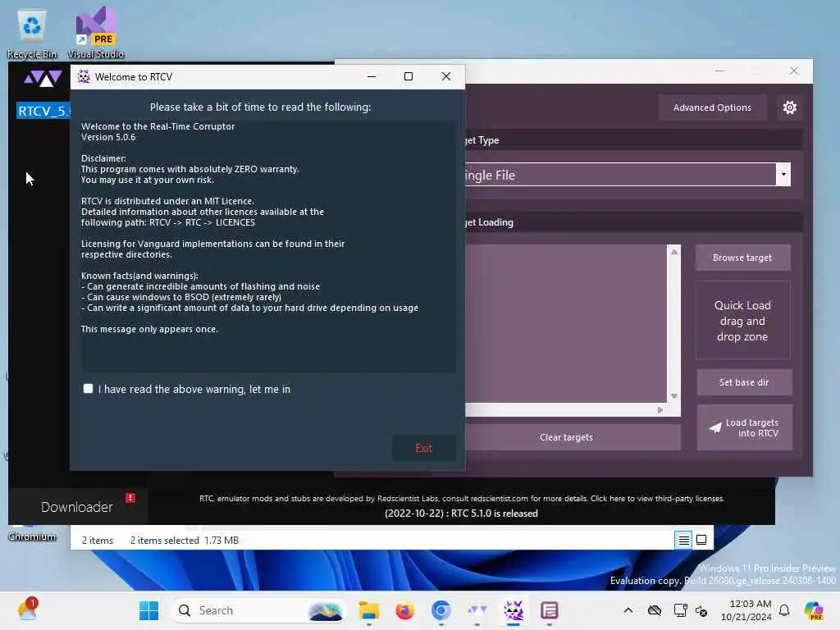
Task: Expand the target type dropdown arrow
Action: point(783,175)
